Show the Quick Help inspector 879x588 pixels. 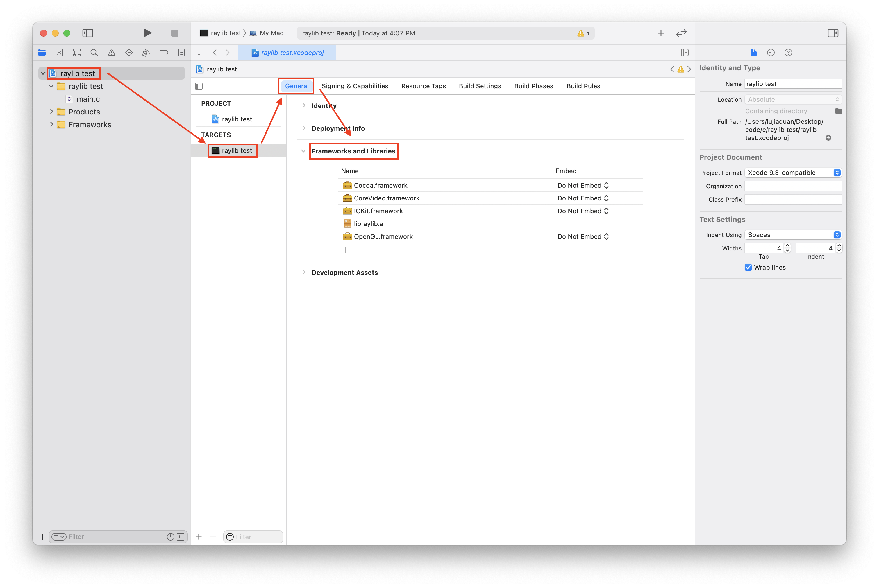(x=788, y=53)
